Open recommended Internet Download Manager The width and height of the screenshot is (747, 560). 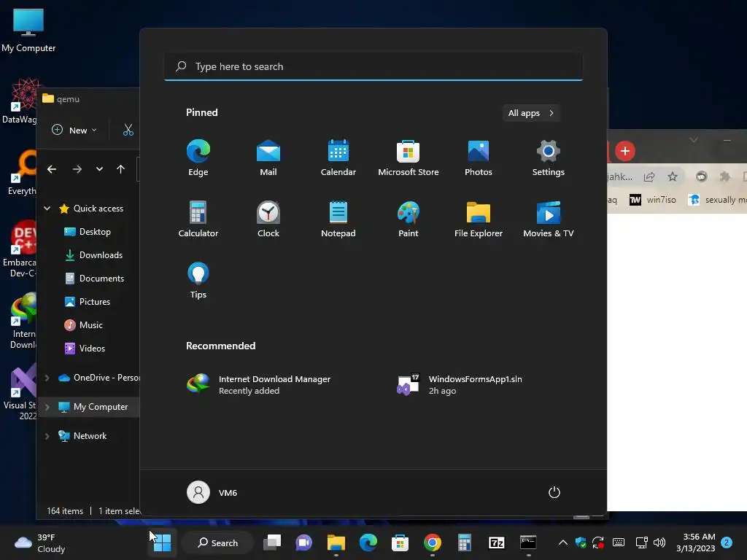tap(259, 385)
